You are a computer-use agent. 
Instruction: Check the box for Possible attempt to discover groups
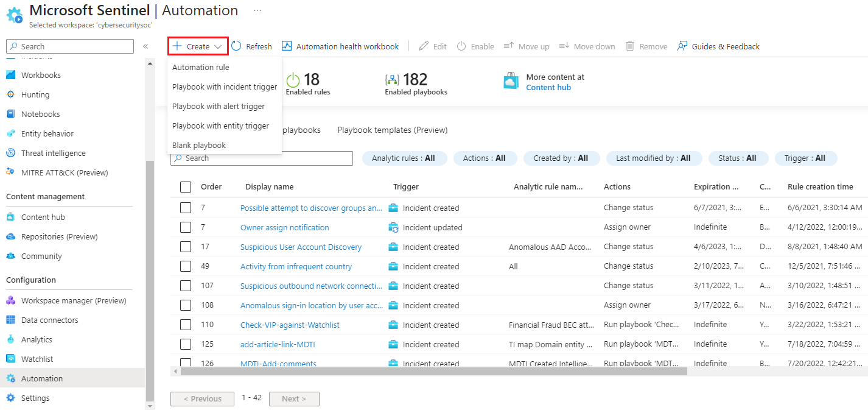186,208
